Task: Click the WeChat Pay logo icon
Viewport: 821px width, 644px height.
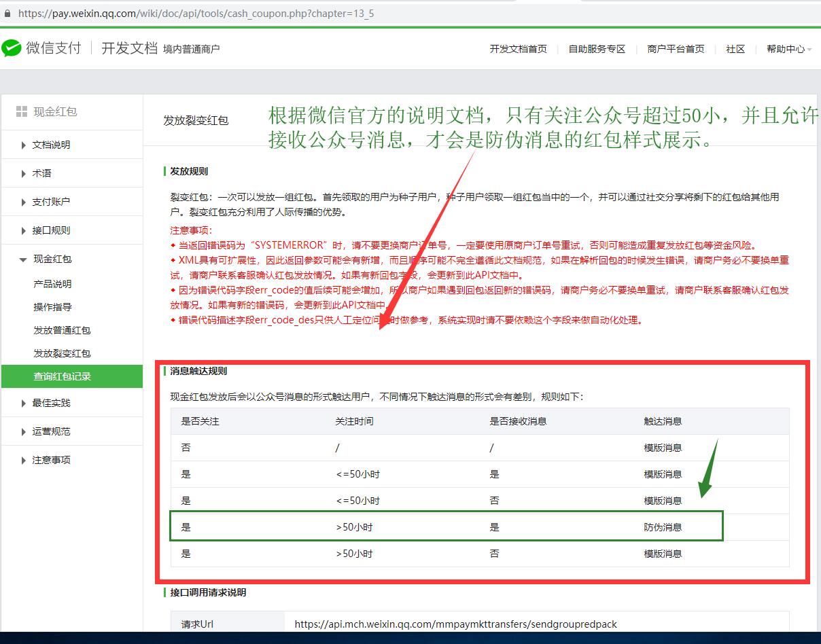Action: coord(12,48)
